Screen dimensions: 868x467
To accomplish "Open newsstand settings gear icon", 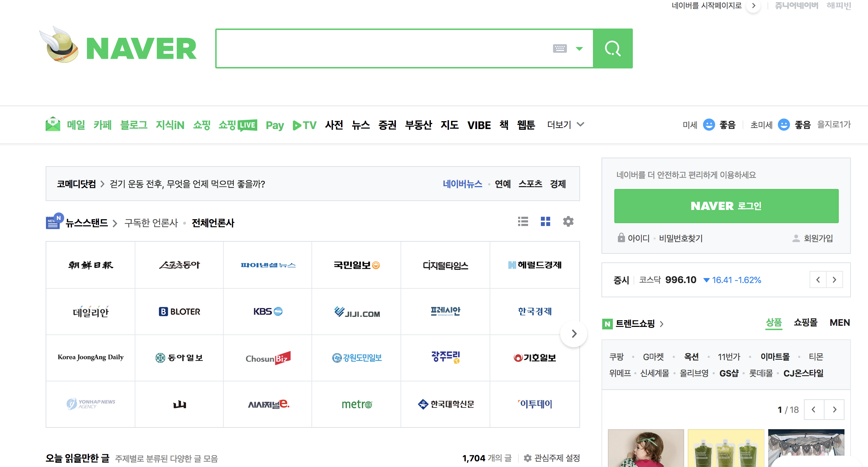I will click(x=568, y=222).
